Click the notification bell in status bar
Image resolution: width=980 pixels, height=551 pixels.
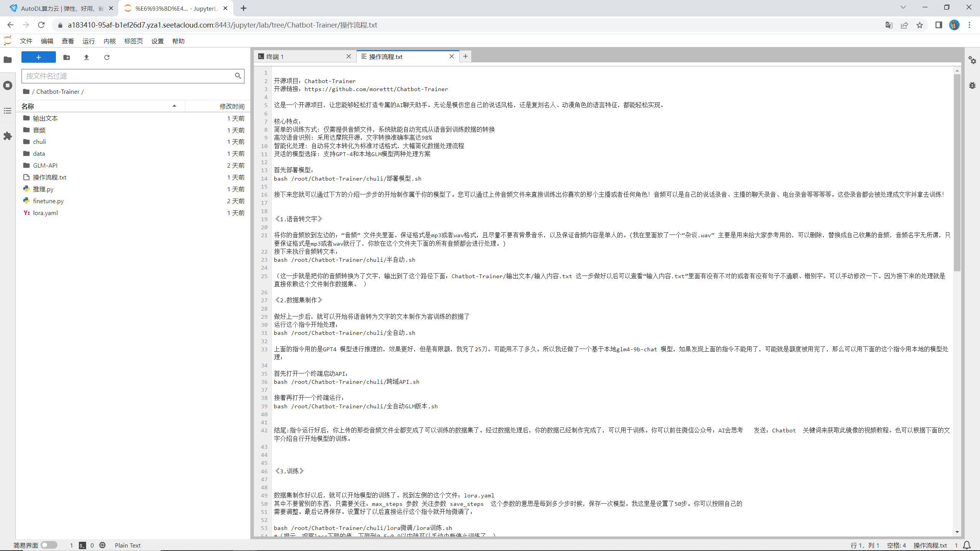(x=967, y=545)
